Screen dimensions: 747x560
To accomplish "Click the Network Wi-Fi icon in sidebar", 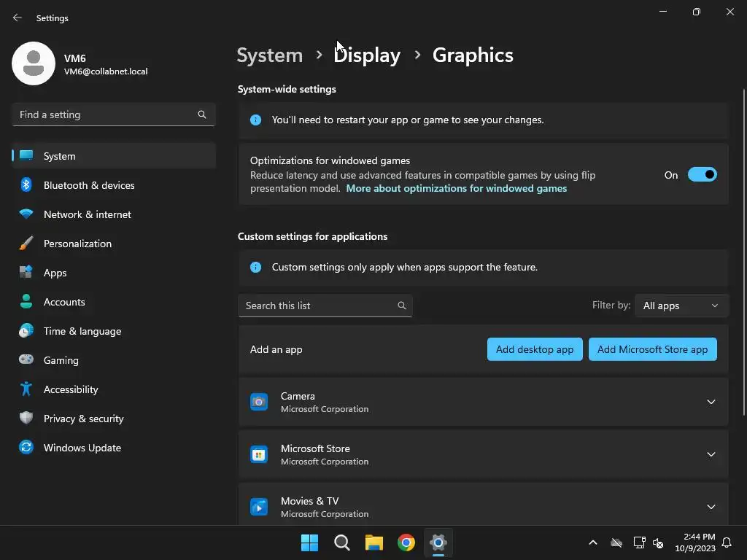I will click(26, 214).
